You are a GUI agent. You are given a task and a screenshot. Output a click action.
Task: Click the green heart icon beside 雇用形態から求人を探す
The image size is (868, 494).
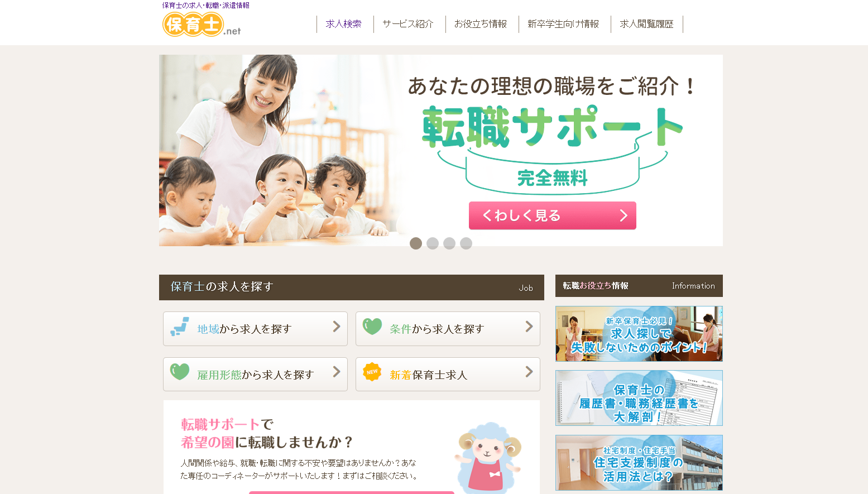pos(180,372)
